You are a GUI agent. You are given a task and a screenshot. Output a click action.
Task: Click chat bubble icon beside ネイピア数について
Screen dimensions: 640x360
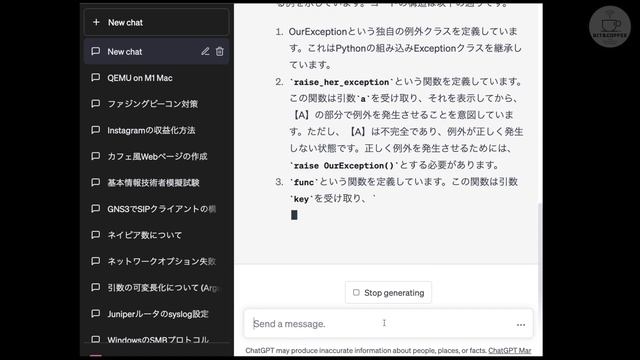pyautogui.click(x=96, y=235)
